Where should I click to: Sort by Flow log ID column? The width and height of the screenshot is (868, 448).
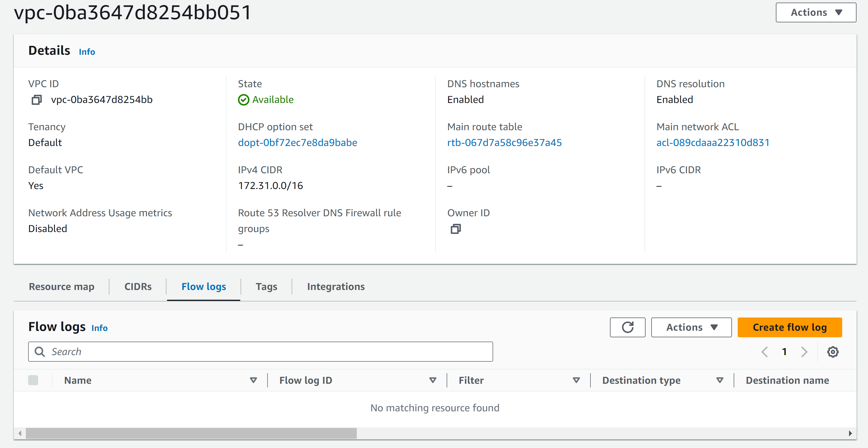pos(432,380)
